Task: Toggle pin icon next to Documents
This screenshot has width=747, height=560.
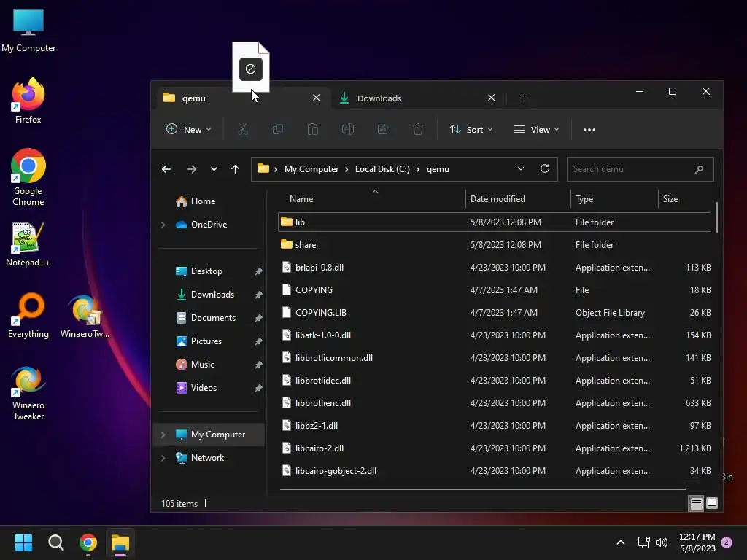Action: click(258, 318)
